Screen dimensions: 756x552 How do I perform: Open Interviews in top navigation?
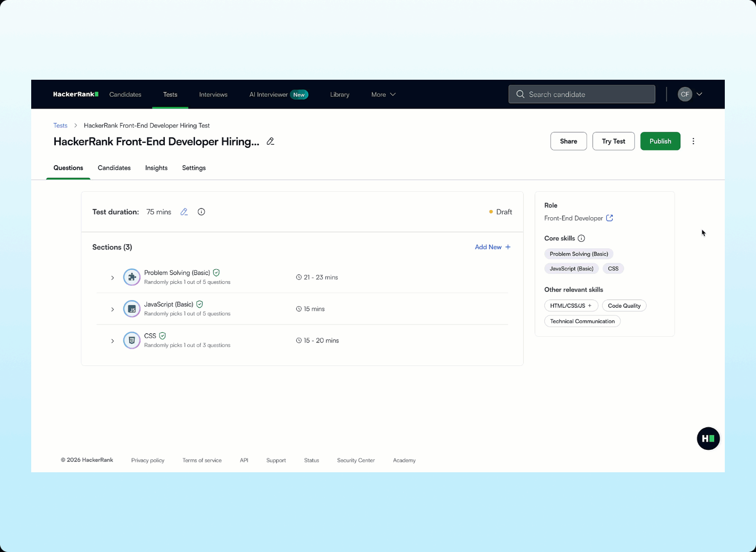click(213, 95)
